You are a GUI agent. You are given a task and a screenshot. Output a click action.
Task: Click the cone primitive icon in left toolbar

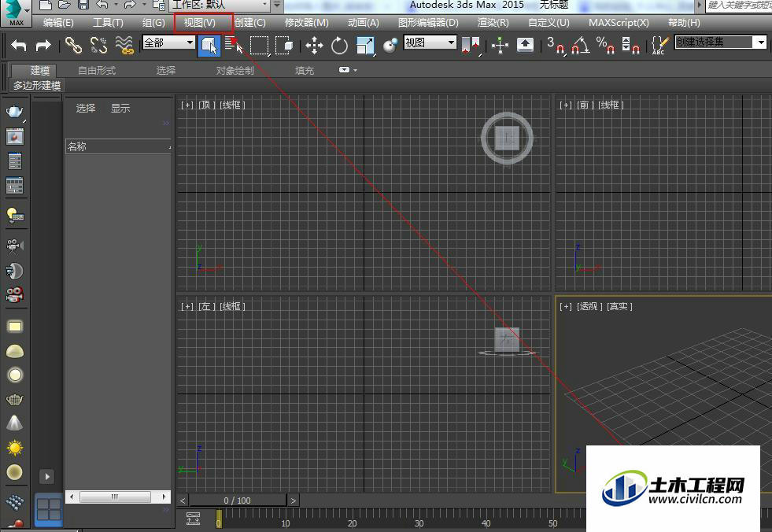[15, 423]
